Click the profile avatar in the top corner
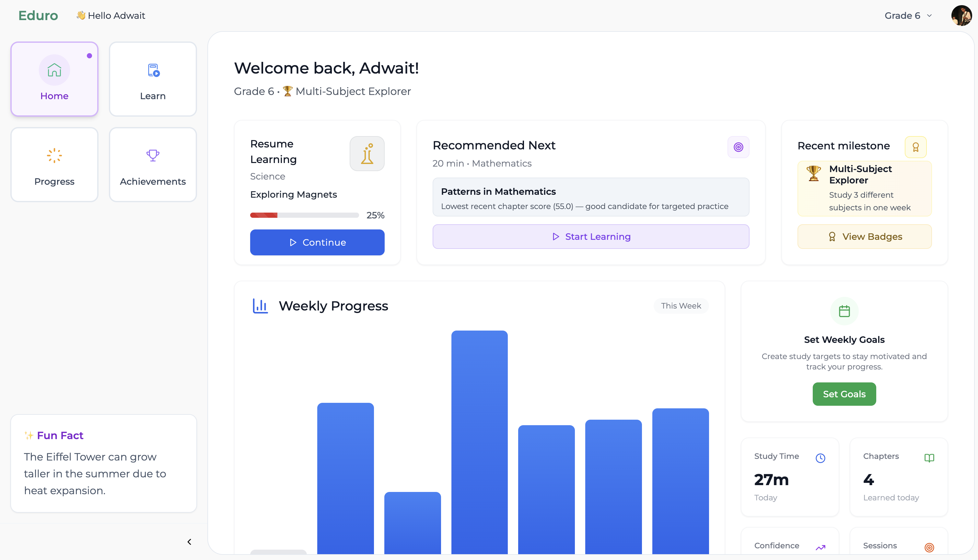 961,15
